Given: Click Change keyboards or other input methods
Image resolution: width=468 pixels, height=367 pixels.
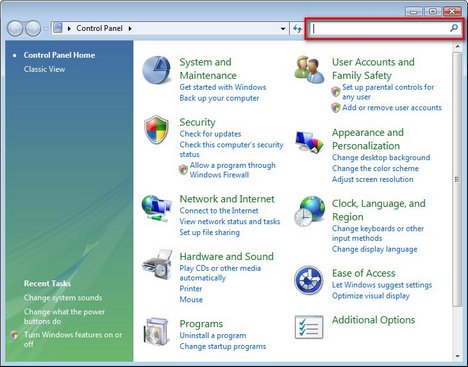Looking at the screenshot, I should (378, 233).
